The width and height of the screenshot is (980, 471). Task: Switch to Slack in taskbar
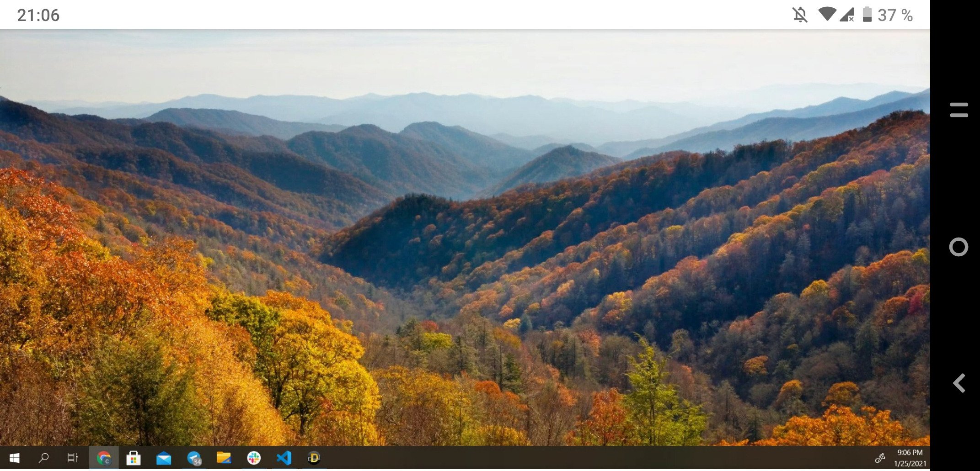pyautogui.click(x=254, y=458)
